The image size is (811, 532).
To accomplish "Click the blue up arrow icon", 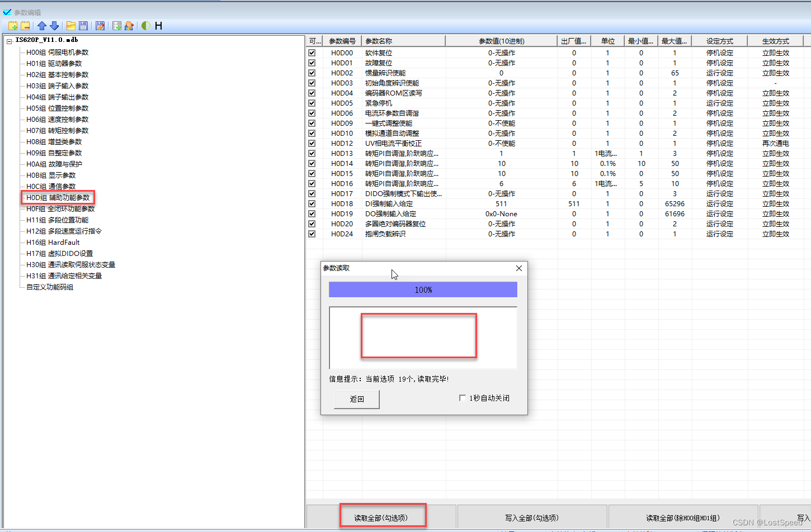I will pyautogui.click(x=42, y=26).
